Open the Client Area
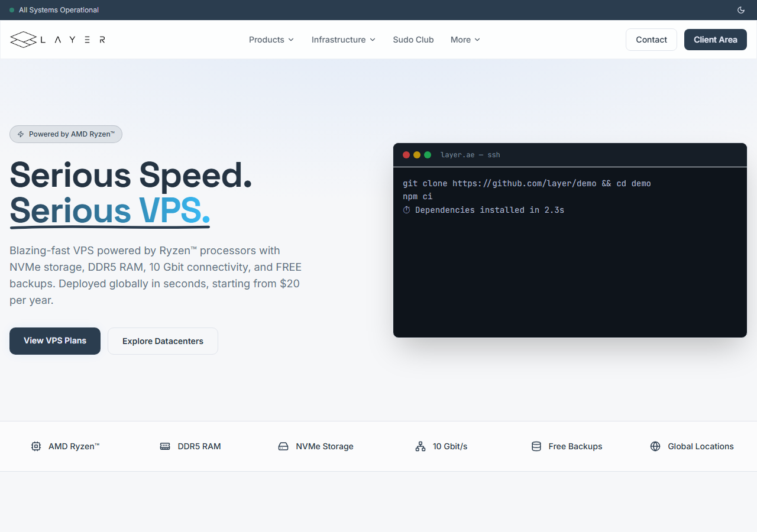Image resolution: width=757 pixels, height=532 pixels. pos(716,40)
